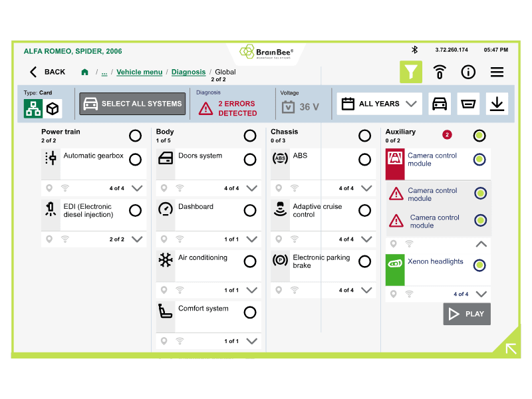This screenshot has height=399, width=532.
Task: Toggle the ABS system selection circle
Action: [x=364, y=160]
